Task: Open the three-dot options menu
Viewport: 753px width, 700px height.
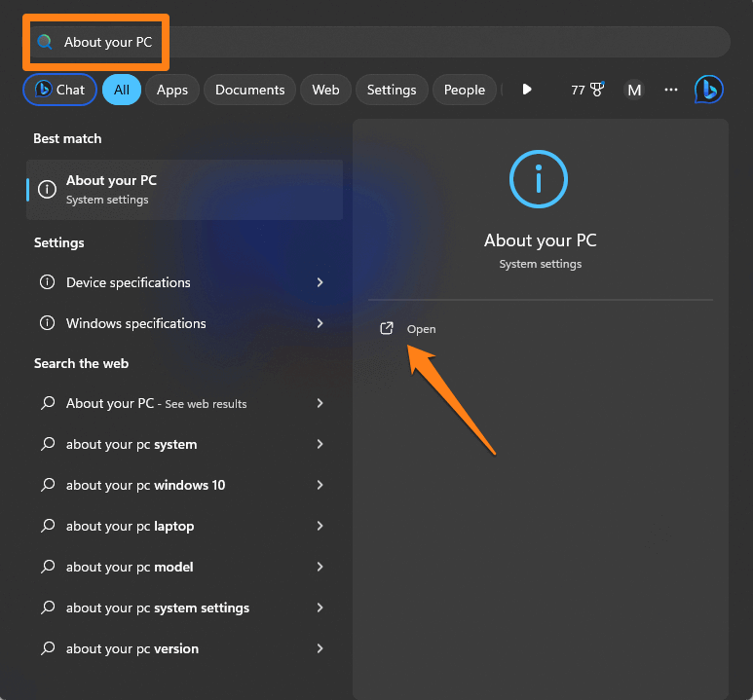Action: point(671,90)
